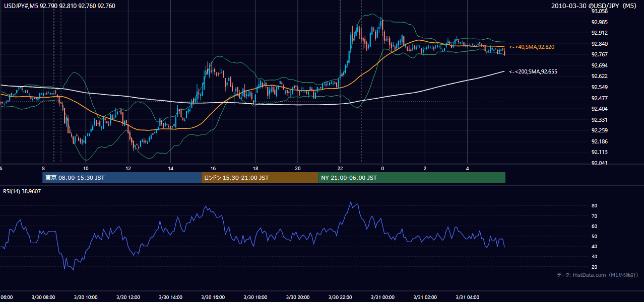This screenshot has width=644, height=302.
Task: Click price axis value 92.694
Action: click(x=600, y=65)
